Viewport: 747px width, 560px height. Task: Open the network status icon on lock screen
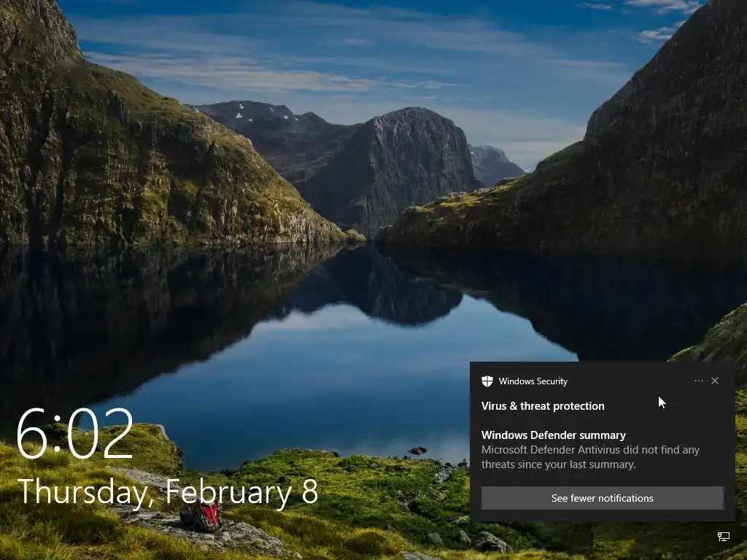pyautogui.click(x=723, y=537)
